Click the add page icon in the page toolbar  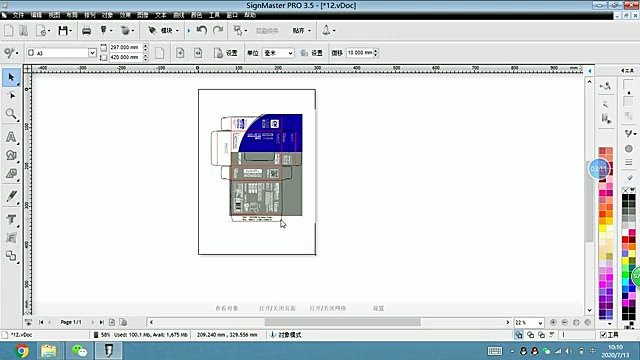[180, 53]
